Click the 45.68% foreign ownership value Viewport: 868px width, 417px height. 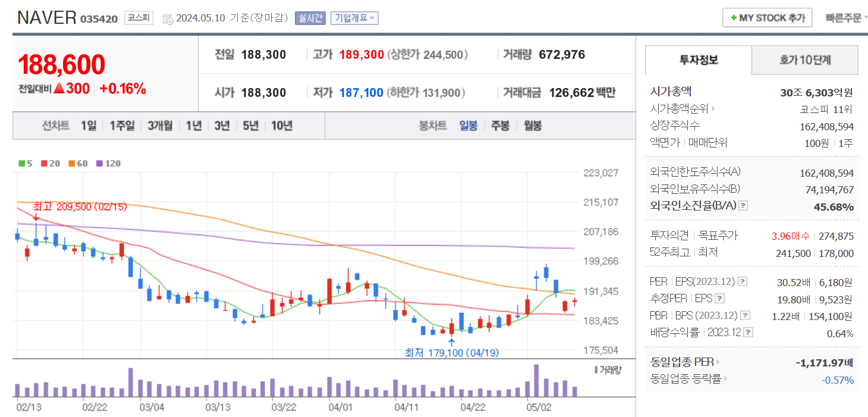click(x=834, y=206)
